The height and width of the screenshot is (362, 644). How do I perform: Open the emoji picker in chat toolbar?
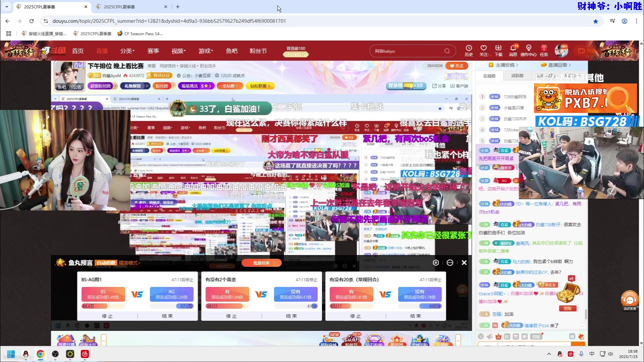coord(481,337)
